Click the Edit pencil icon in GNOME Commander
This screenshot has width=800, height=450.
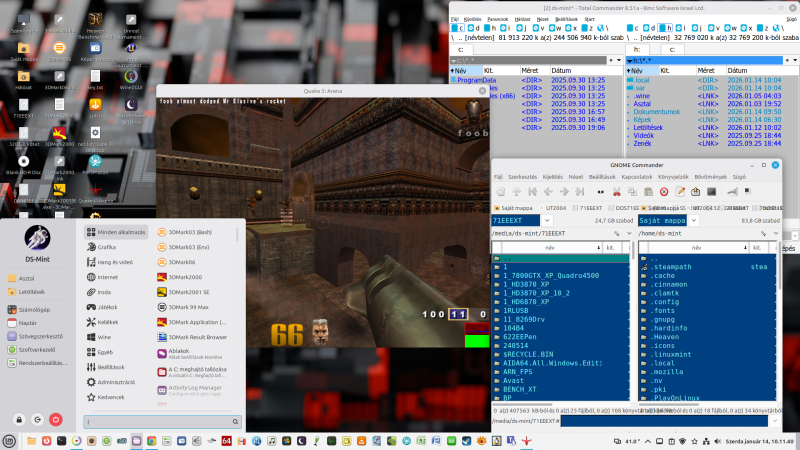pos(680,192)
